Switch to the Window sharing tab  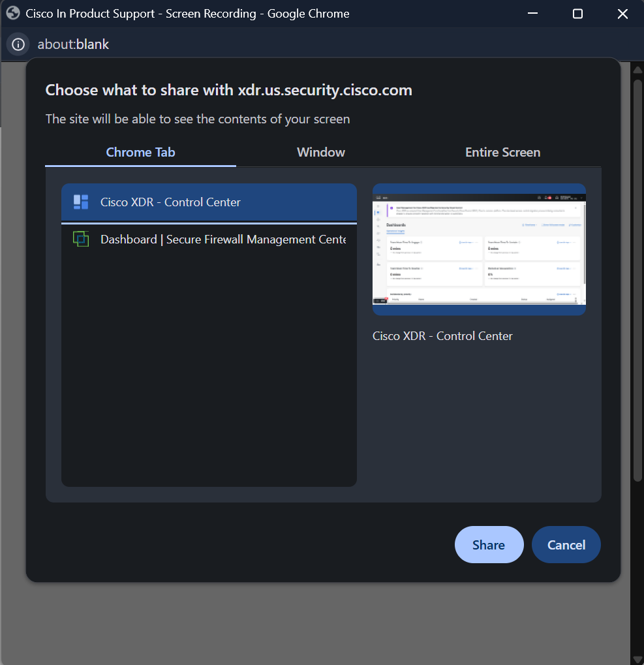[321, 152]
